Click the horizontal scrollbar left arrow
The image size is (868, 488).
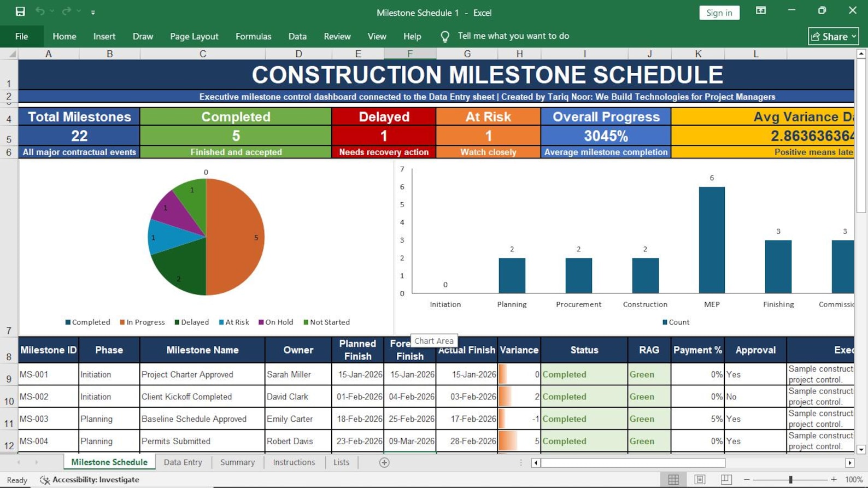tap(536, 463)
